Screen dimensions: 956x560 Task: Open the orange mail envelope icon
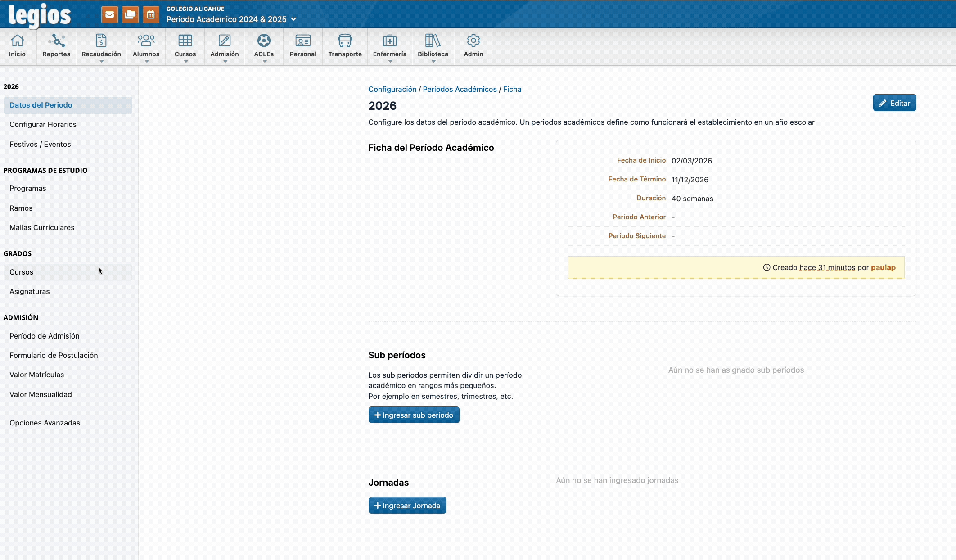pos(109,14)
